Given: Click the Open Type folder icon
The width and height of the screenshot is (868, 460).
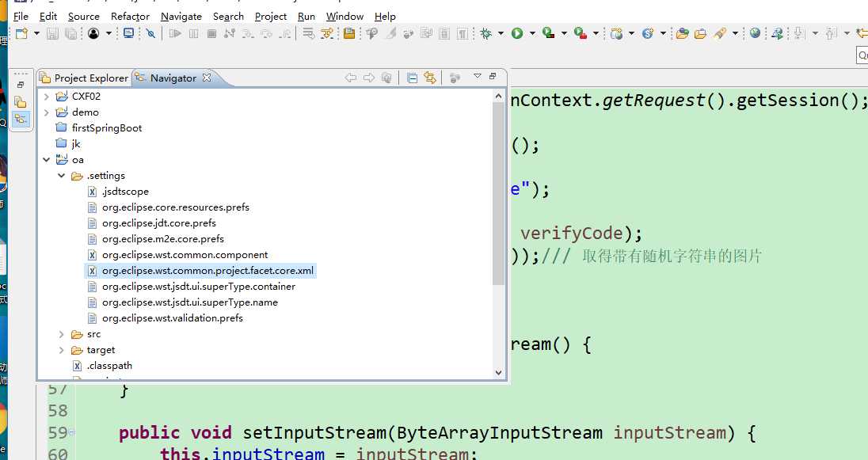Looking at the screenshot, I should click(683, 34).
